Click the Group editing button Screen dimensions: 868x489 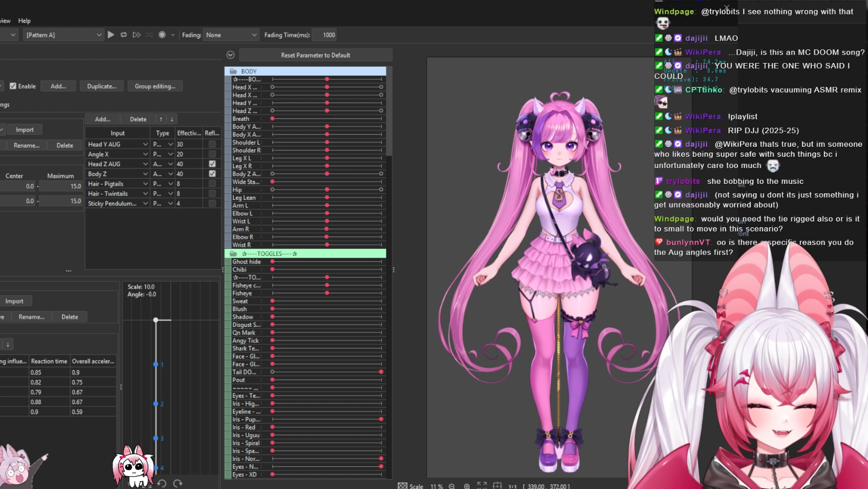155,86
